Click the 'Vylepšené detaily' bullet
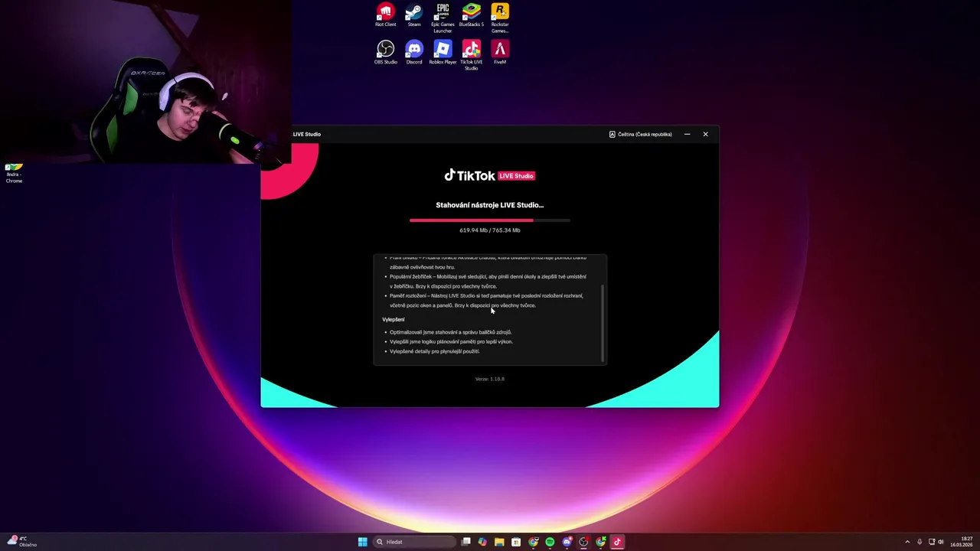The height and width of the screenshot is (551, 980). pyautogui.click(x=434, y=351)
